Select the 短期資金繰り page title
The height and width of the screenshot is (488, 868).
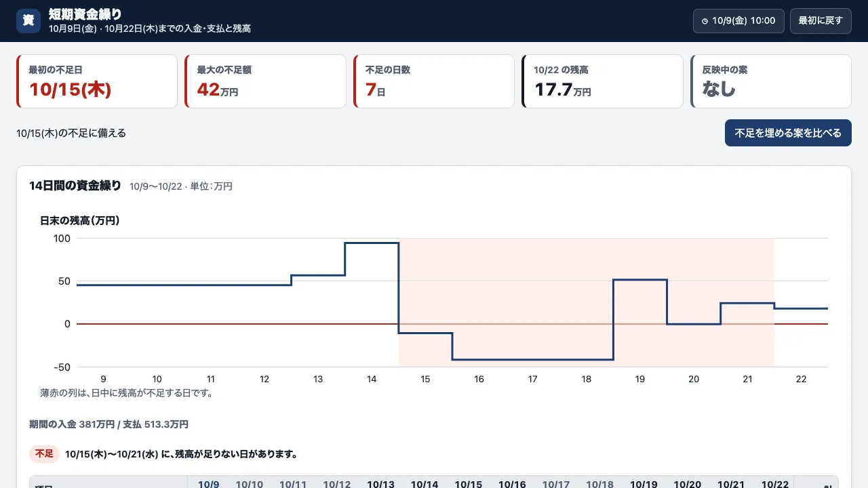tap(85, 14)
